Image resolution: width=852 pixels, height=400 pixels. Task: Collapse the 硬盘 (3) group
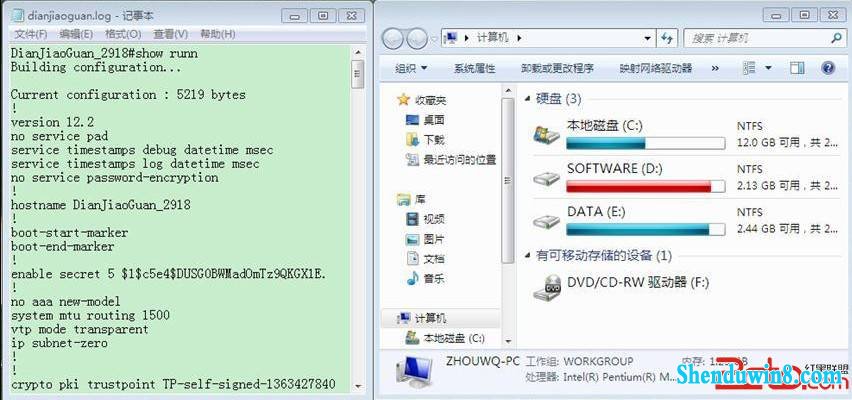pyautogui.click(x=527, y=99)
